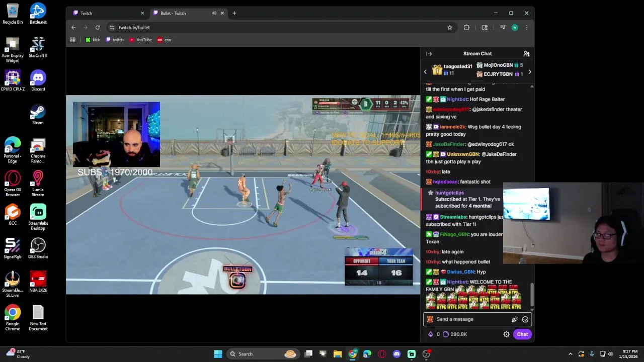Open the emote picker smiley icon

[x=525, y=319]
